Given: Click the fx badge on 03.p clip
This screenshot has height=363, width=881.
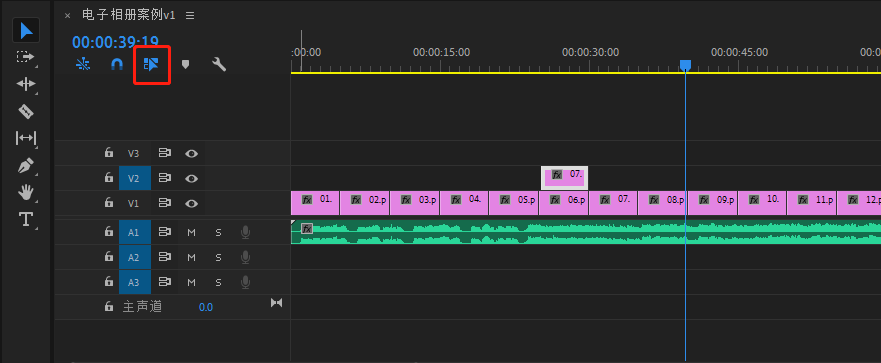Looking at the screenshot, I should click(x=406, y=199).
